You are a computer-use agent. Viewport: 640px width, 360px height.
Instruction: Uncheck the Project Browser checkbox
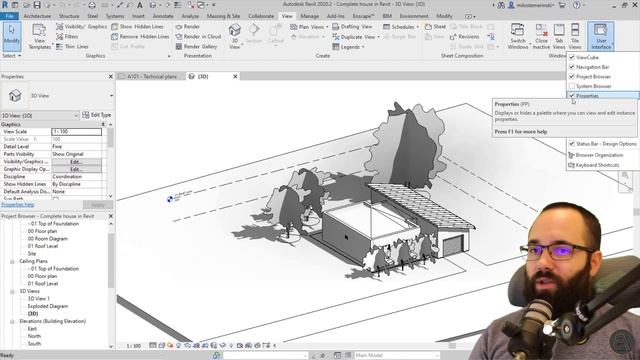point(572,76)
